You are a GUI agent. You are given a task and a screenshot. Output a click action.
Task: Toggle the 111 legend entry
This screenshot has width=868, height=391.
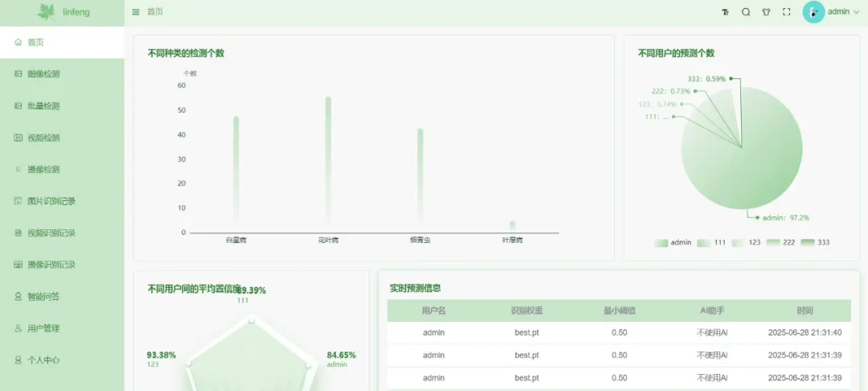tap(711, 243)
